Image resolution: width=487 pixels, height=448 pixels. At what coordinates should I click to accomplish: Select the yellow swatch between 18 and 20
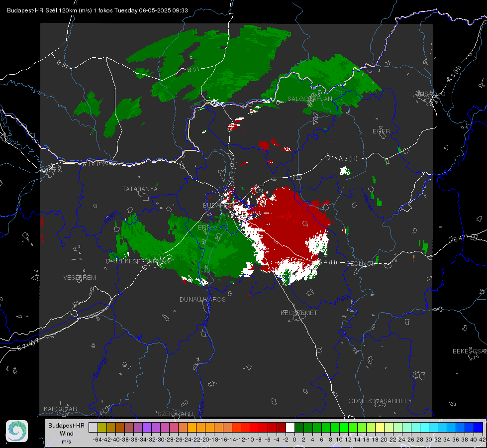380,428
